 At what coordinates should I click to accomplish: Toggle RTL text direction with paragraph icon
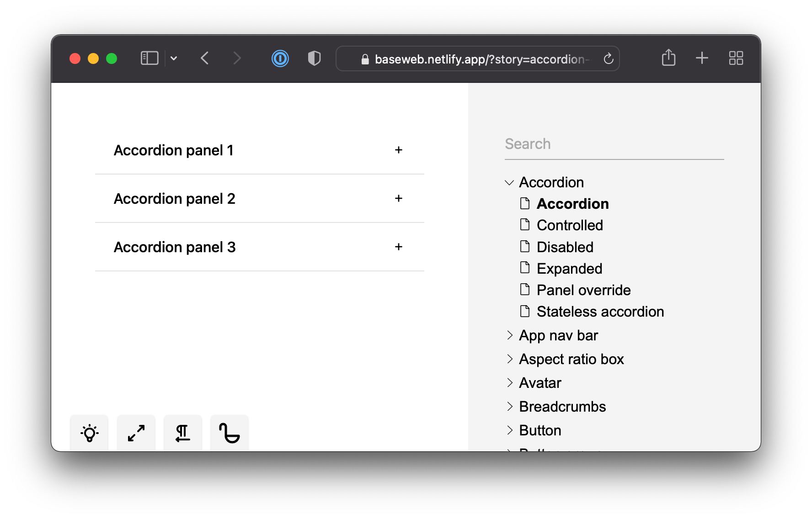[182, 433]
